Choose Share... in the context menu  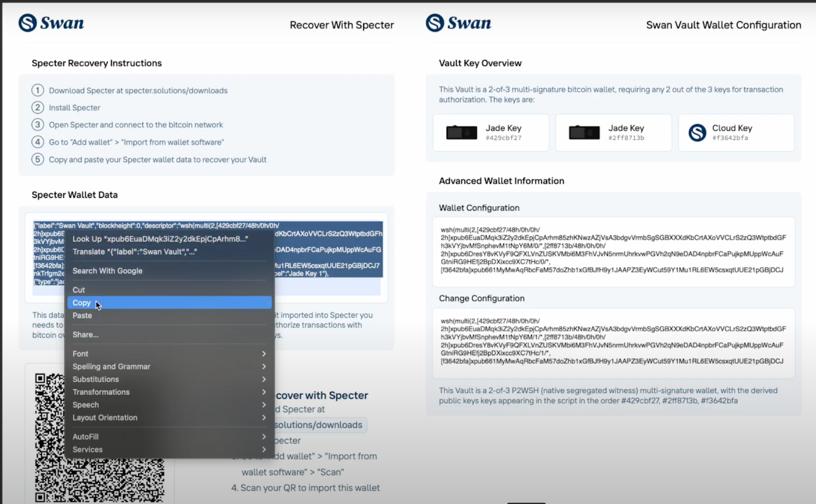coord(169,334)
